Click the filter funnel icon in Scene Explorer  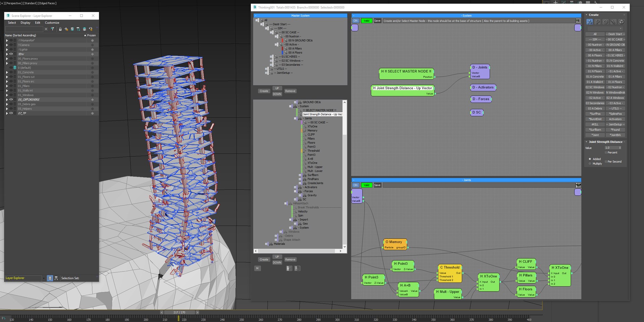click(x=53, y=29)
